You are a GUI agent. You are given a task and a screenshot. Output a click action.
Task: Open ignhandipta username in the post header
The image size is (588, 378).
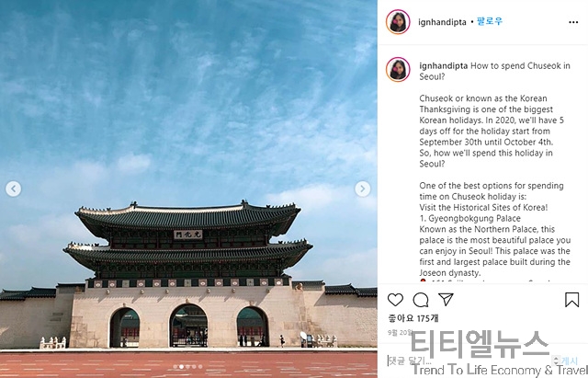442,22
